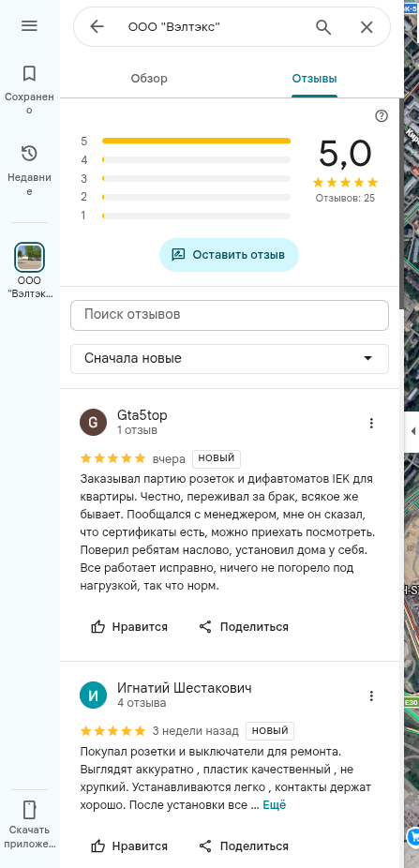The height and width of the screenshot is (868, 419).
Task: Focus the Поиск отзывов field
Action: click(230, 315)
